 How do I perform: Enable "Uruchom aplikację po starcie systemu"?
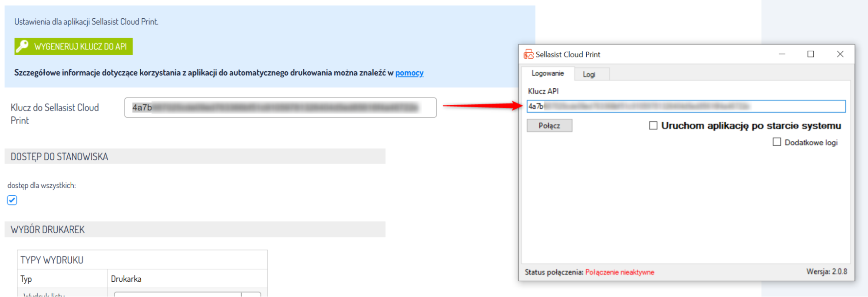(x=653, y=126)
